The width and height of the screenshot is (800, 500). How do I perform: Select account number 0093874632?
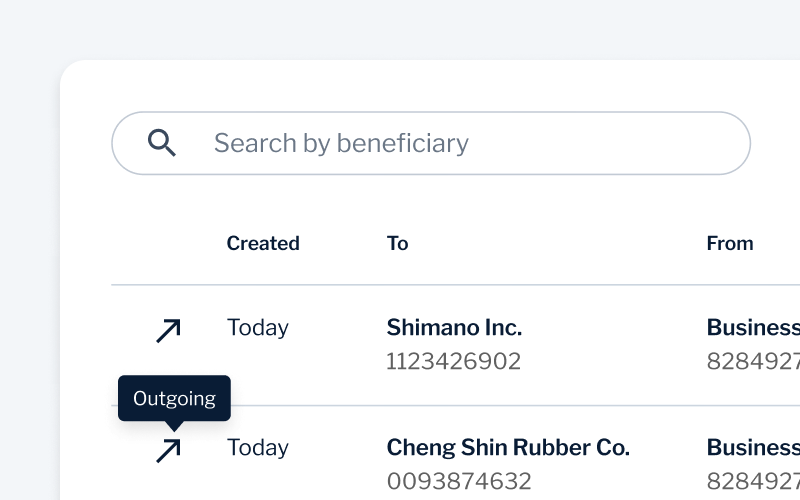coord(459,481)
